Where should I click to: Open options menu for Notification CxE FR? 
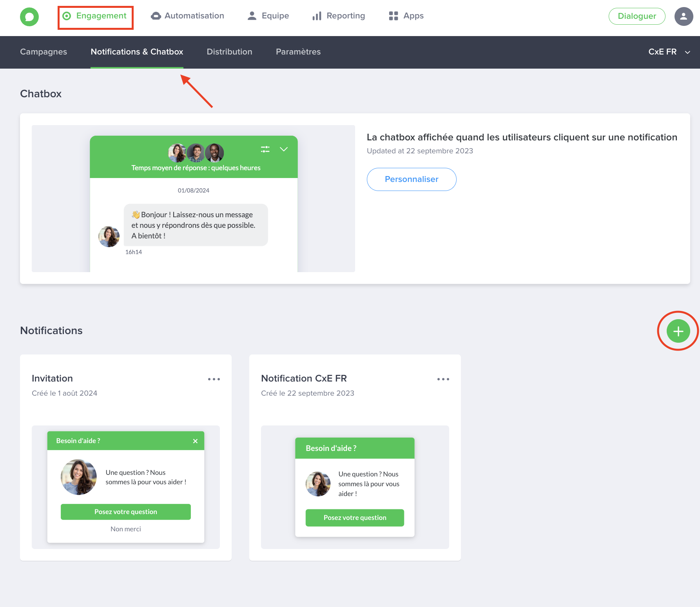pyautogui.click(x=443, y=379)
